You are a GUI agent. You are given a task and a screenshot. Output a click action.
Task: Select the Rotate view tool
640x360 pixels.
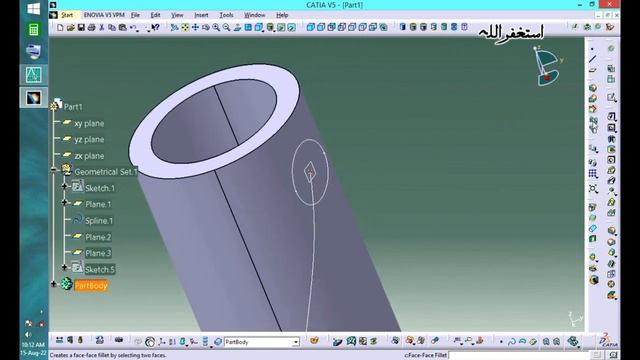[206, 27]
